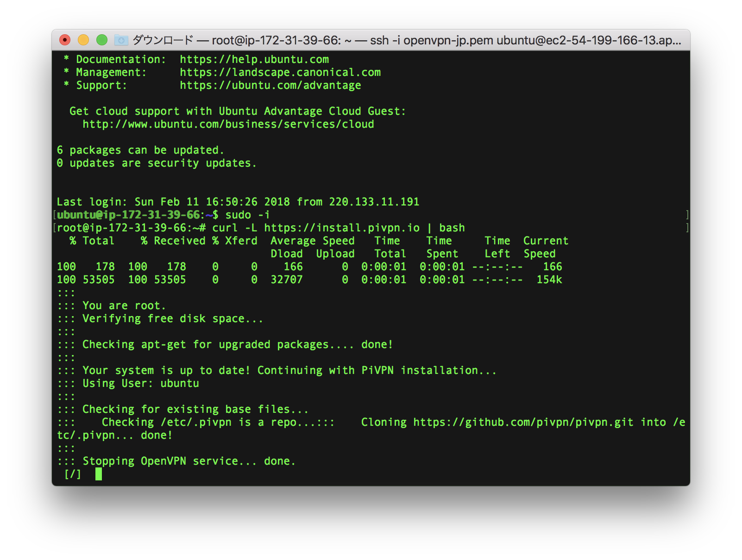
Task: Maximize the terminal with green button
Action: [x=102, y=40]
